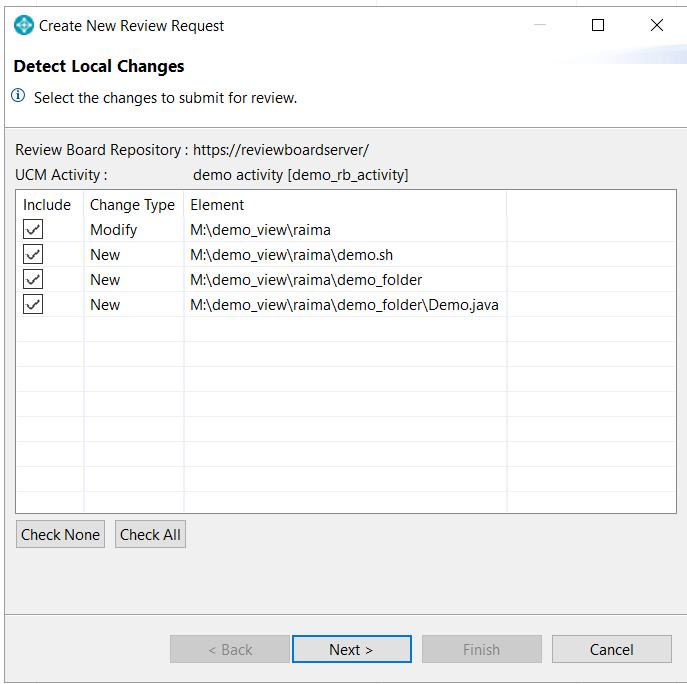Screen dimensions: 687x684
Task: Select the demo_folder\Demo.java element
Action: tap(344, 305)
